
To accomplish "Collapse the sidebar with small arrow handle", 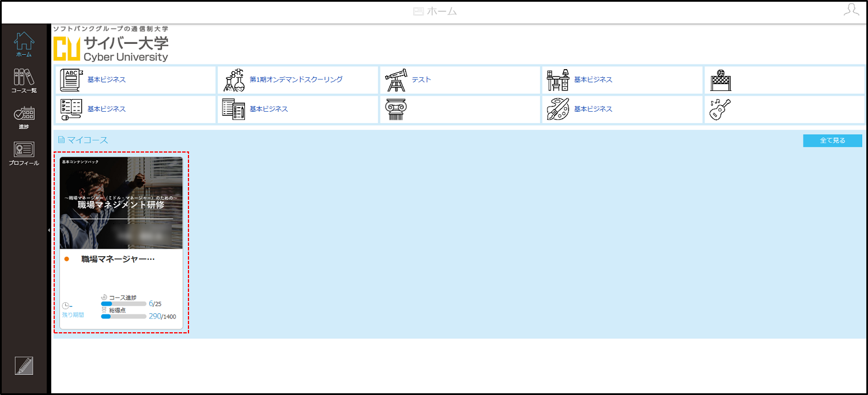I will [48, 230].
